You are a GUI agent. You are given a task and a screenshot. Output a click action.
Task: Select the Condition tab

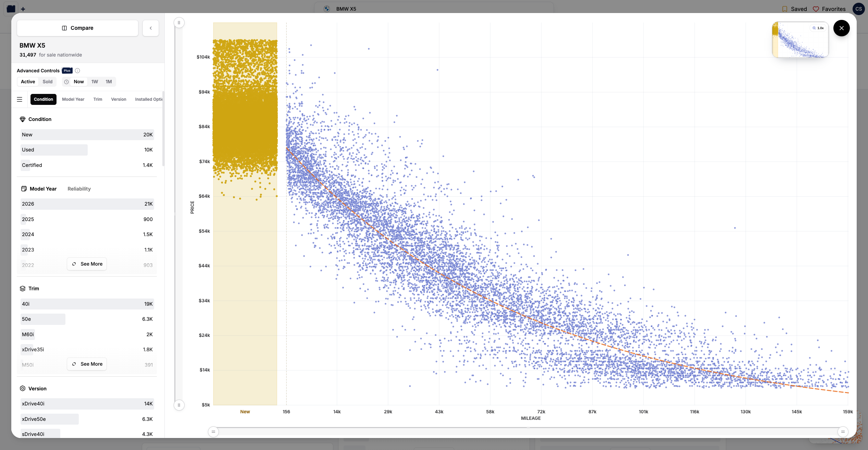(44, 99)
